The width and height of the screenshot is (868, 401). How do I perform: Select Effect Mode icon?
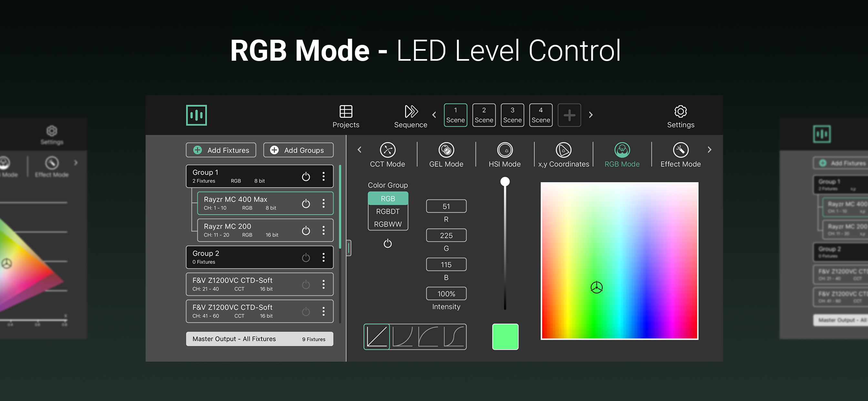point(681,150)
